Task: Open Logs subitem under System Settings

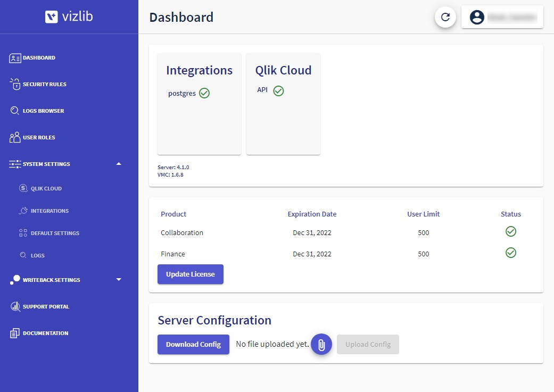Action: click(37, 255)
